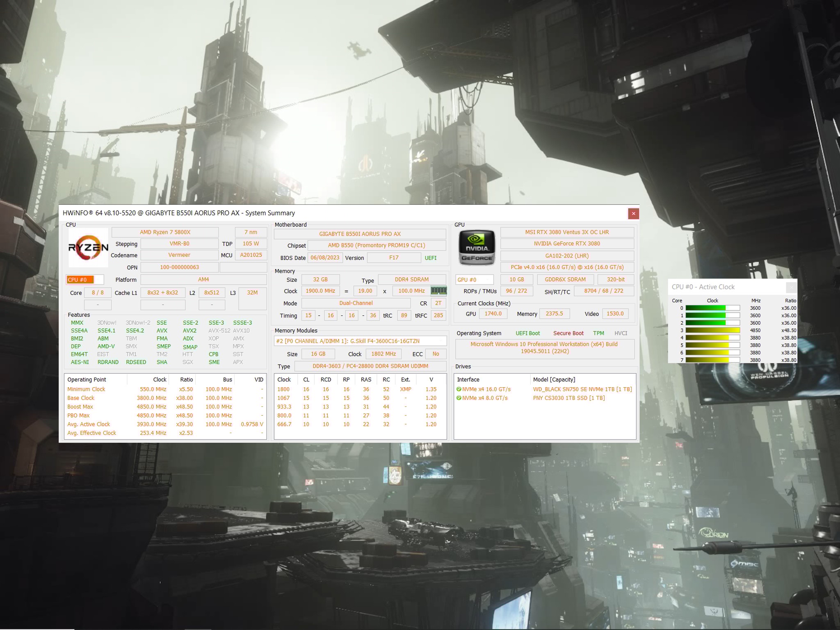Screen dimensions: 840x630
Task: Click the Secure Boot status indicator
Action: click(x=568, y=333)
